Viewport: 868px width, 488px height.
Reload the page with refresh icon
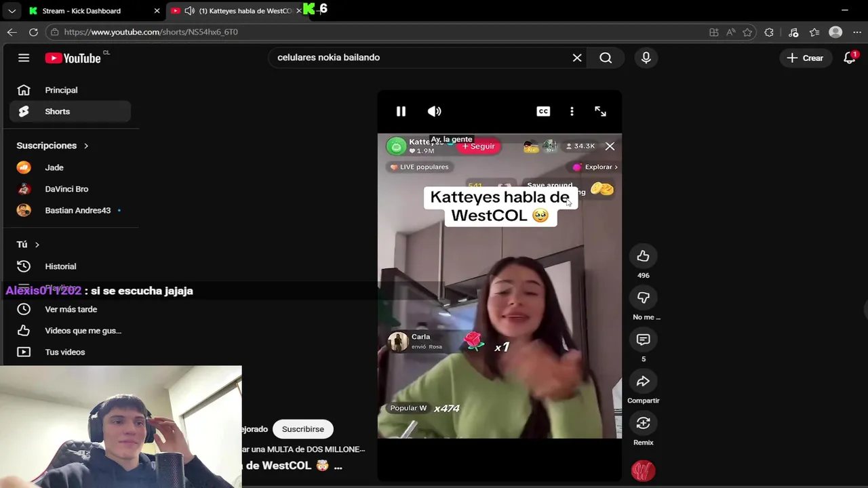[x=33, y=32]
